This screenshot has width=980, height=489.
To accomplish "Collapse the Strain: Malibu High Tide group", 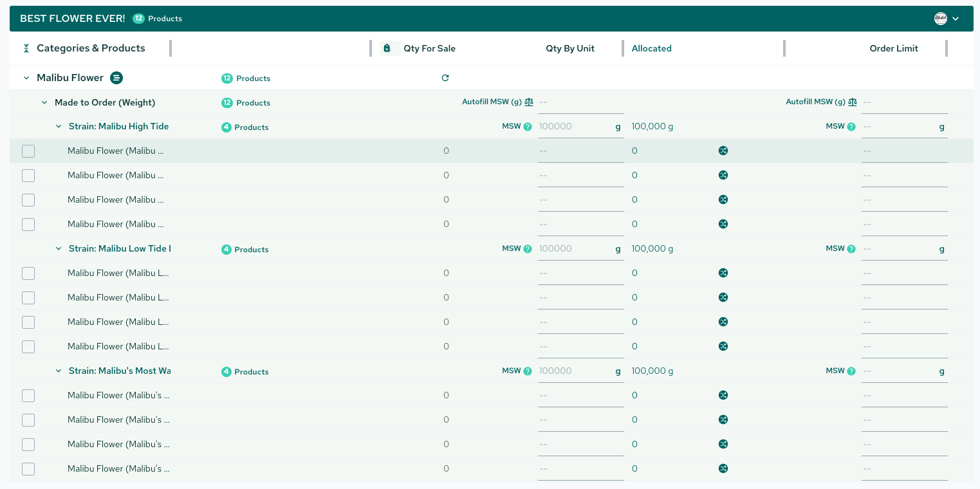I will tap(59, 127).
